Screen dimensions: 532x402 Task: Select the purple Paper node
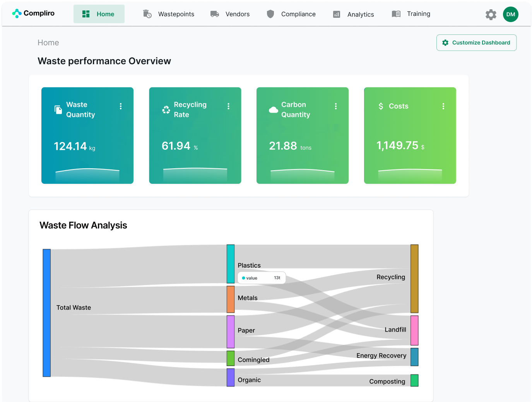231,332
